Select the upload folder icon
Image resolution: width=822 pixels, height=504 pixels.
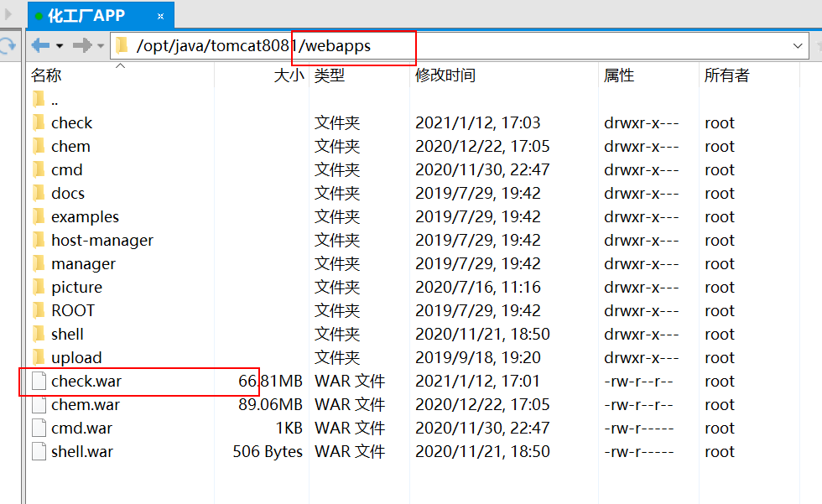tap(39, 357)
